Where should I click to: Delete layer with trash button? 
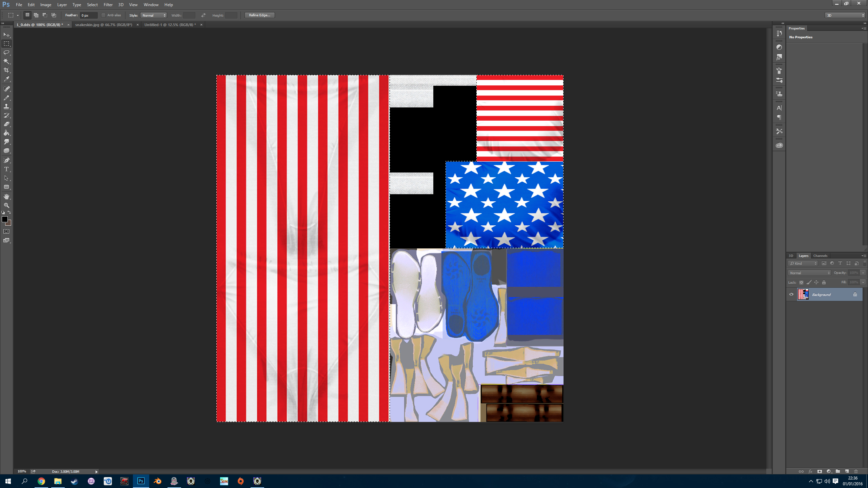point(856,471)
